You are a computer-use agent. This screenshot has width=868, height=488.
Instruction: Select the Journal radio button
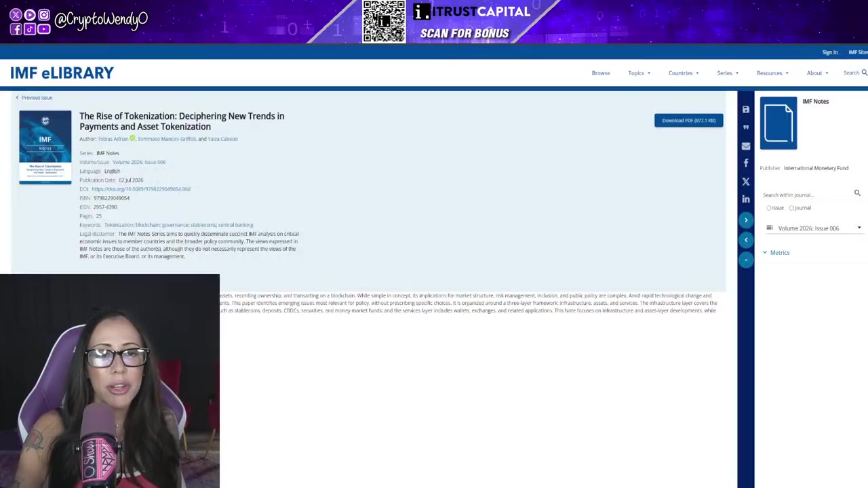coord(791,208)
